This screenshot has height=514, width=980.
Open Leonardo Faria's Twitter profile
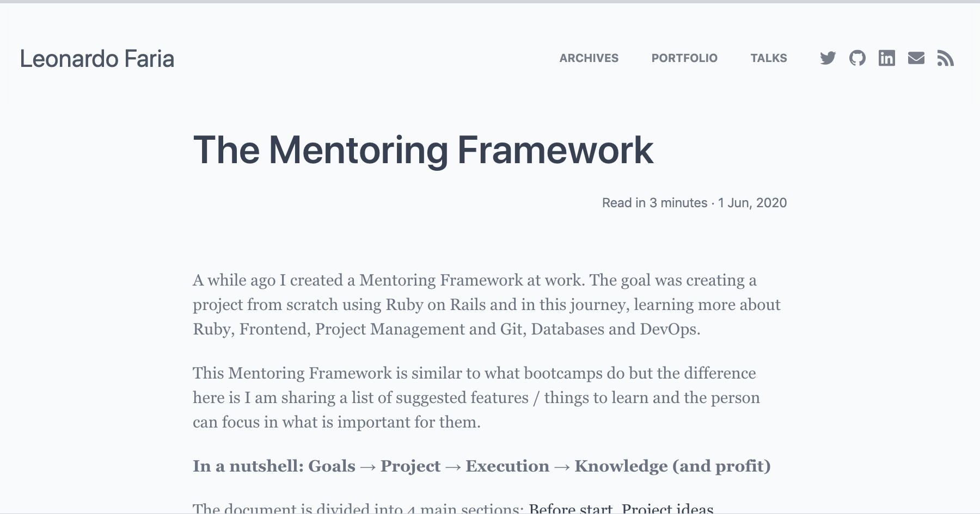click(x=828, y=58)
